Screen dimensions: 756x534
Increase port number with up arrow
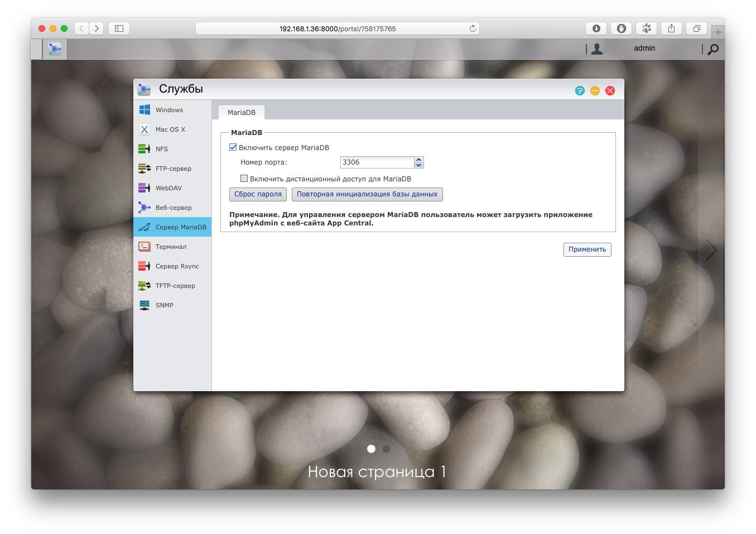click(x=419, y=160)
